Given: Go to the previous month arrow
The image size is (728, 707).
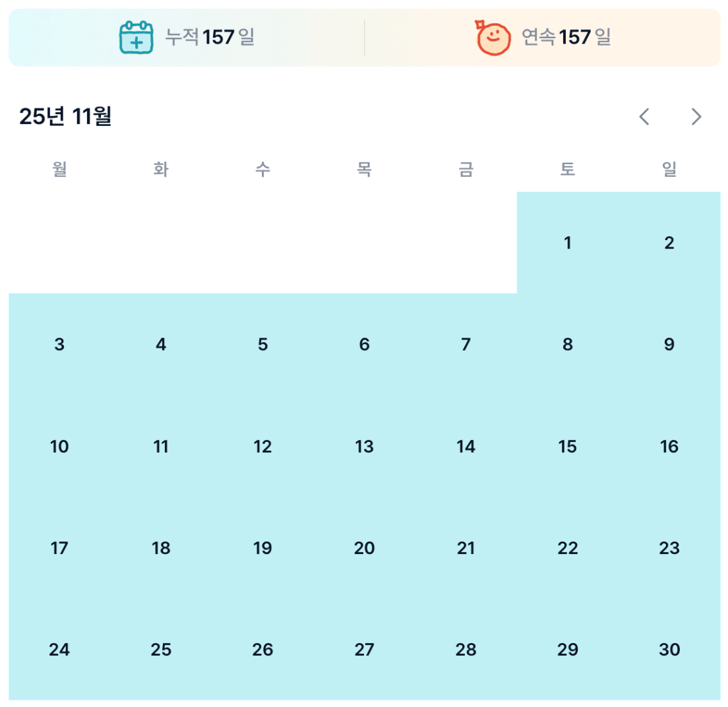Looking at the screenshot, I should point(645,117).
